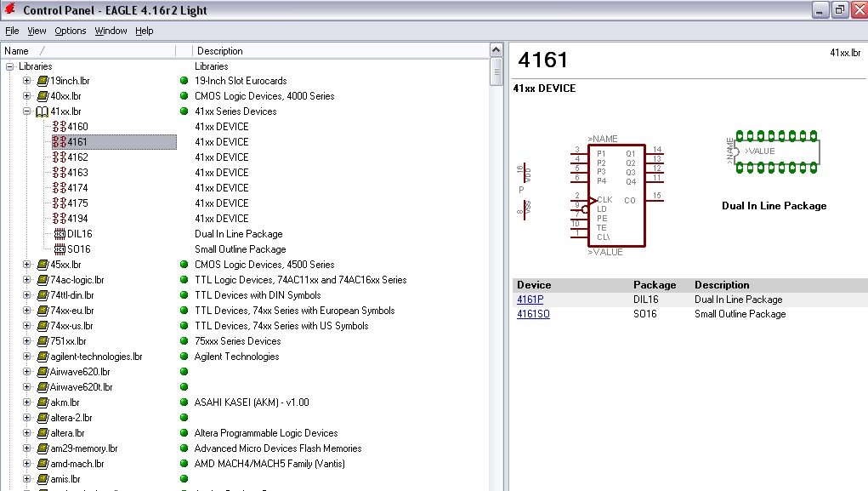Click the Airwave620.lbr library icon
The image size is (868, 491).
(43, 372)
